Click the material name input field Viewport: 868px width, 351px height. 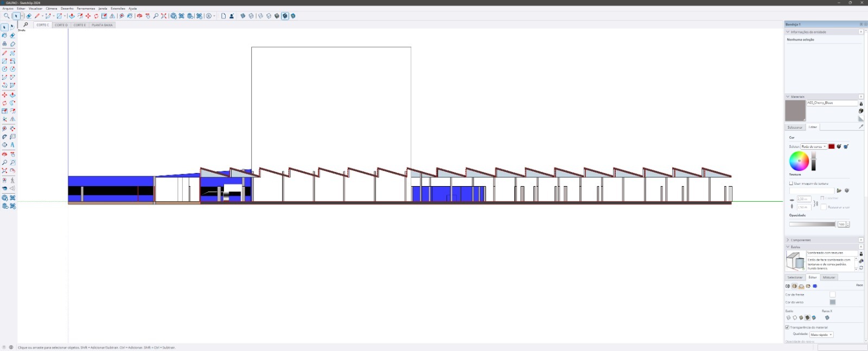[x=831, y=103]
